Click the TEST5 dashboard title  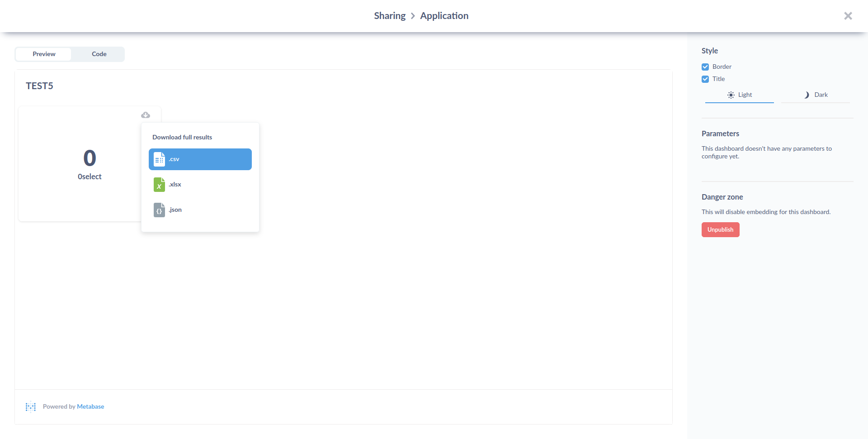39,86
